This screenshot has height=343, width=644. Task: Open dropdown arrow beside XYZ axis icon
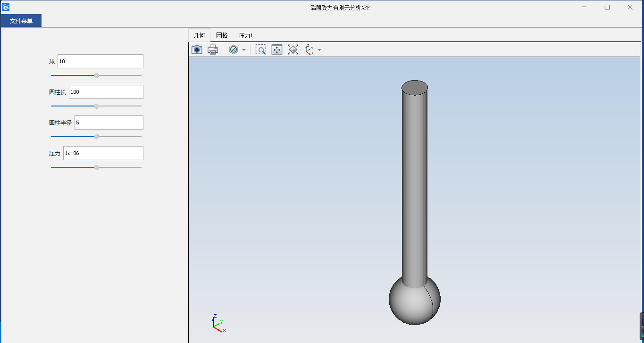[x=319, y=49]
